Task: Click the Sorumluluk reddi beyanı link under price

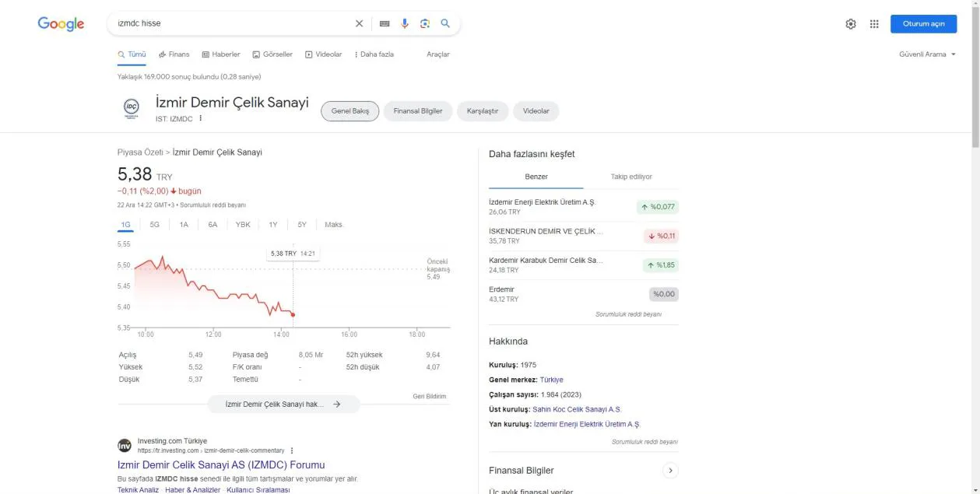Action: click(x=214, y=205)
